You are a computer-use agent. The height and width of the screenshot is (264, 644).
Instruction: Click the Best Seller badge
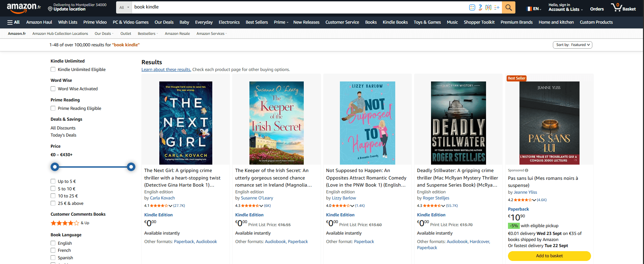tap(516, 78)
